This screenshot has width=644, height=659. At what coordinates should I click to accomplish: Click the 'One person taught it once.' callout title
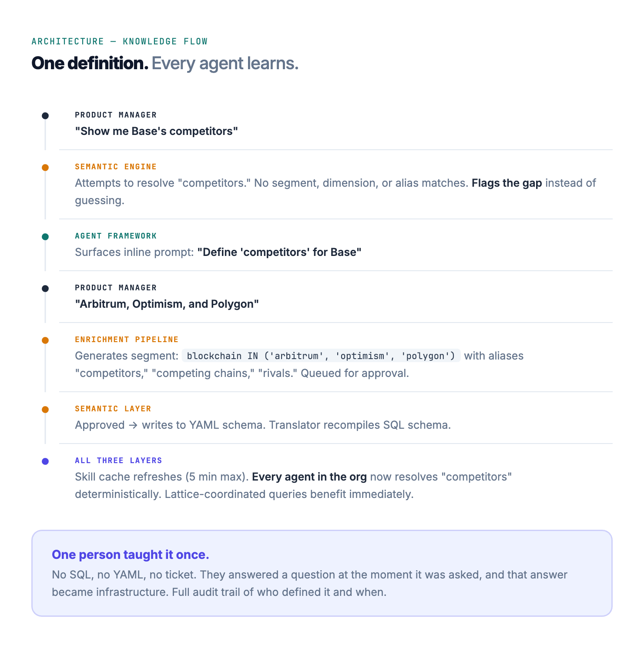pyautogui.click(x=131, y=555)
